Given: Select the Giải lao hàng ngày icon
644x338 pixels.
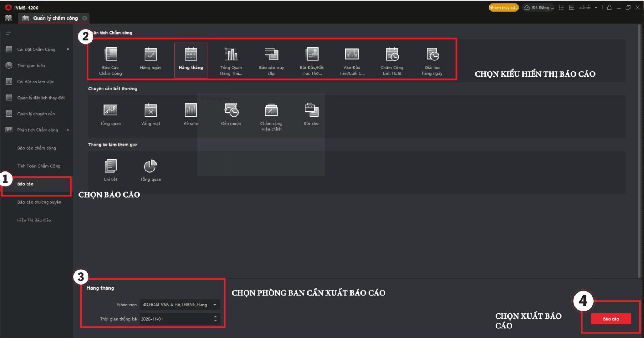Looking at the screenshot, I should (432, 55).
